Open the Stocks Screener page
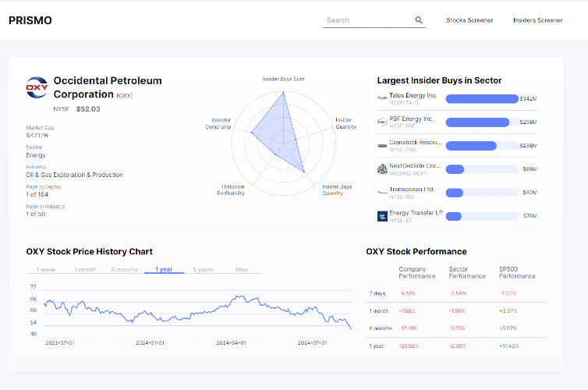The width and height of the screenshot is (588, 390). tap(469, 20)
